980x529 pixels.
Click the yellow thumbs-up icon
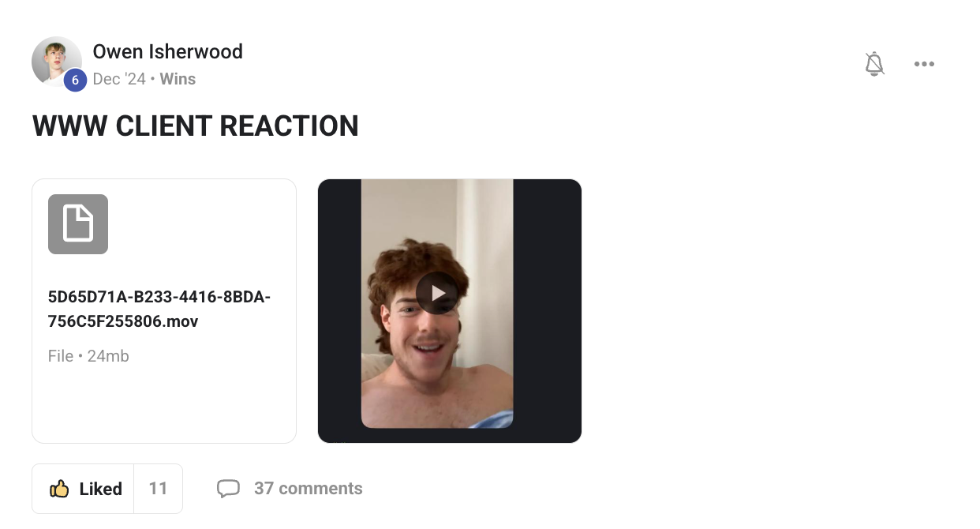pyautogui.click(x=59, y=489)
